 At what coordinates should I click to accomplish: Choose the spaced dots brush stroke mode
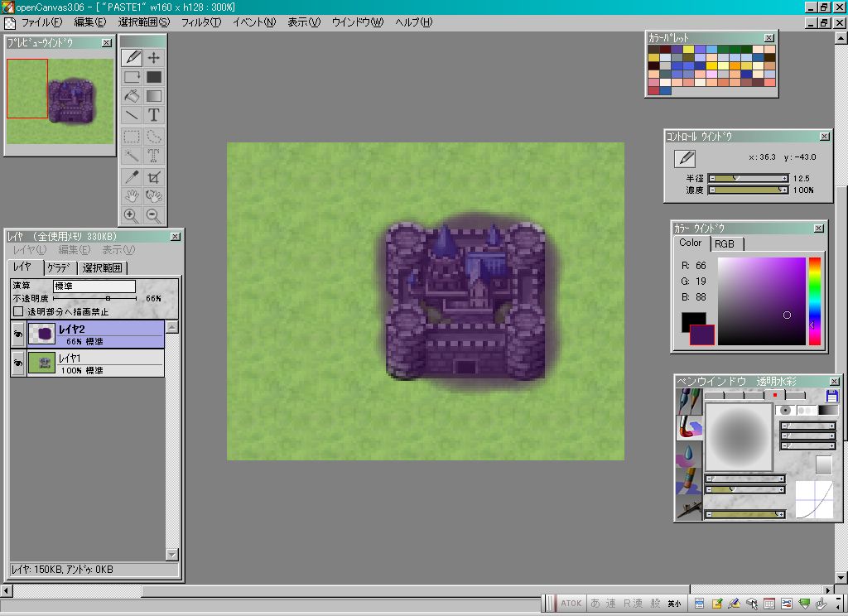[x=805, y=411]
